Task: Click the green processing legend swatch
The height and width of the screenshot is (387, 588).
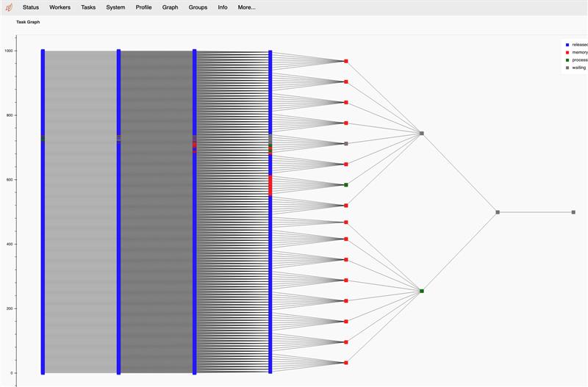Action: [567, 60]
